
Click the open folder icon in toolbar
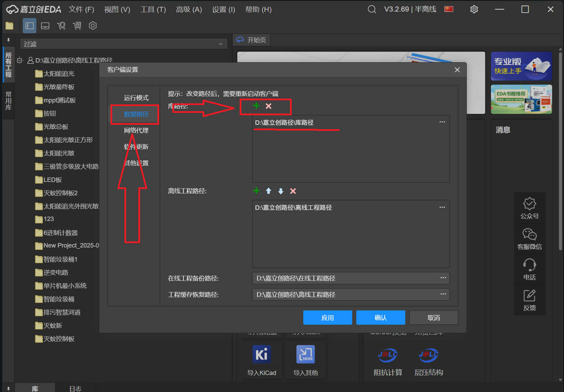[10, 25]
